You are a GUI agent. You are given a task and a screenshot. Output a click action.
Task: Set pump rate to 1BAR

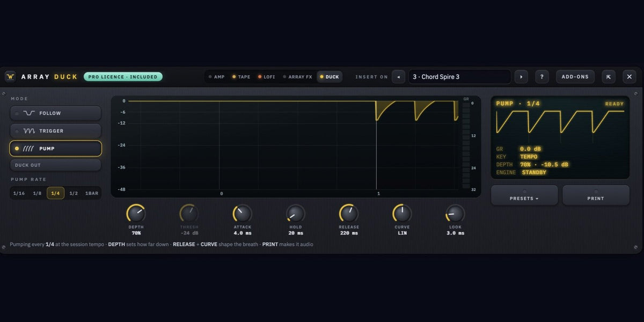point(92,193)
